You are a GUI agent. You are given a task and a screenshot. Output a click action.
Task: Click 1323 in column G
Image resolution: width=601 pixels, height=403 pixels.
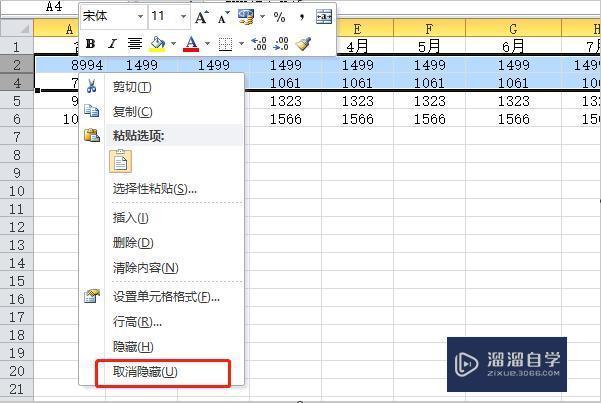coord(513,101)
